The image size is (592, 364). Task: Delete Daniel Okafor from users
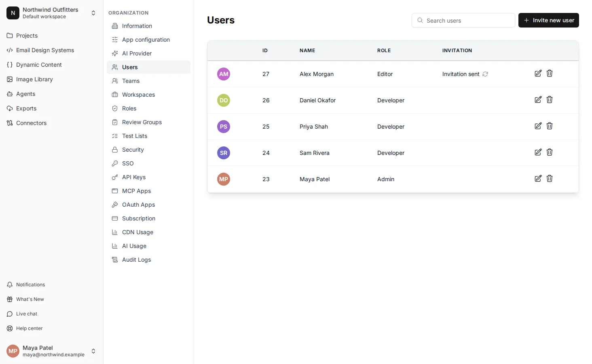[x=550, y=99]
